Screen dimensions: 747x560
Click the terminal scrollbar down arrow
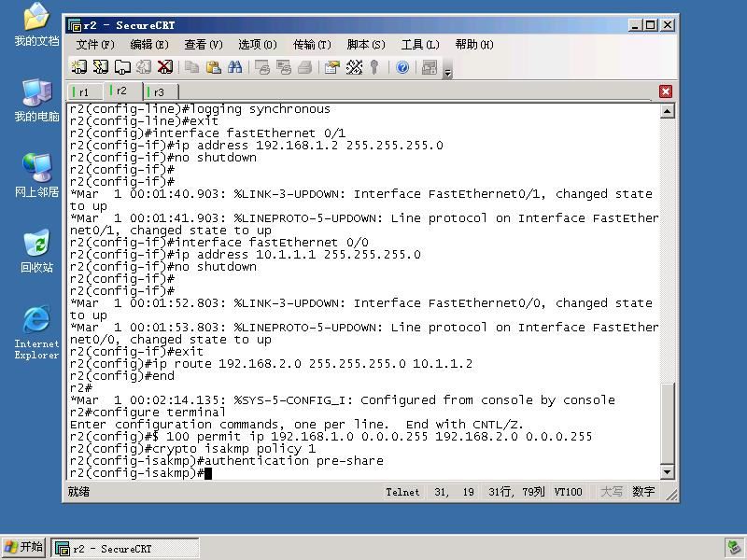tap(667, 472)
